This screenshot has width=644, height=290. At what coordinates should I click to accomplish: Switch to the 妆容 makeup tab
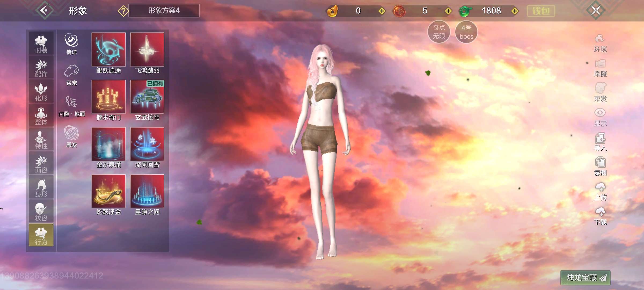point(41,211)
